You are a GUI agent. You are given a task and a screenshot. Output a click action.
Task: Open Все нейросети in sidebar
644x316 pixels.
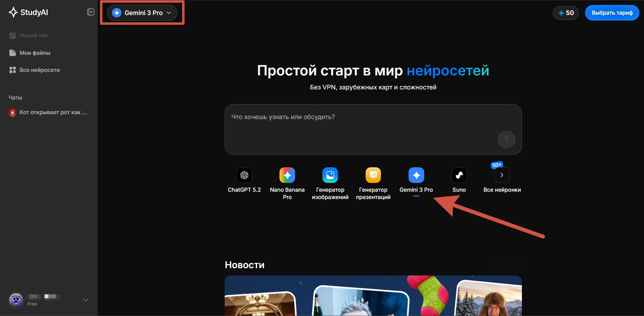pos(34,70)
